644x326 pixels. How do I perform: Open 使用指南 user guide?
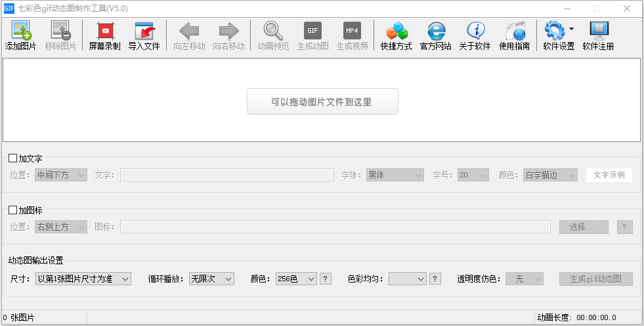pyautogui.click(x=515, y=31)
